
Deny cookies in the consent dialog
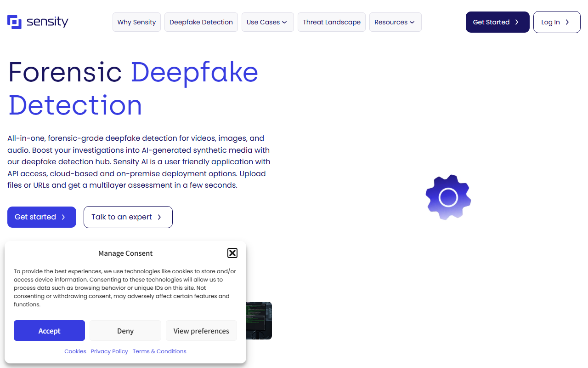125,331
